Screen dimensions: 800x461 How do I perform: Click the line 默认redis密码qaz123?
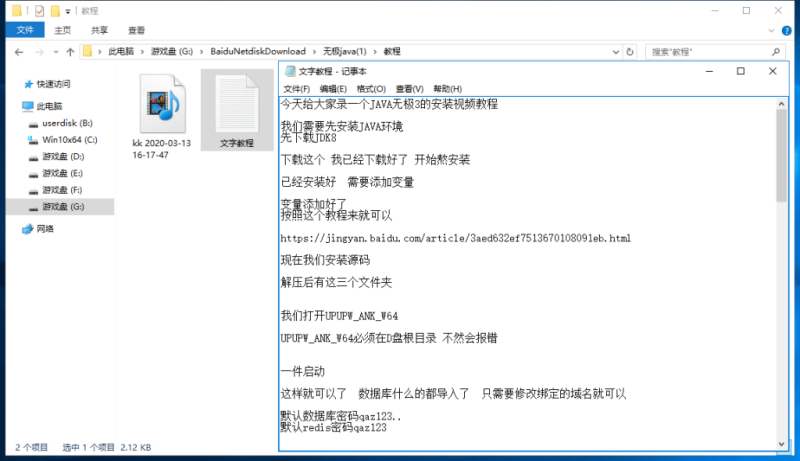click(334, 427)
